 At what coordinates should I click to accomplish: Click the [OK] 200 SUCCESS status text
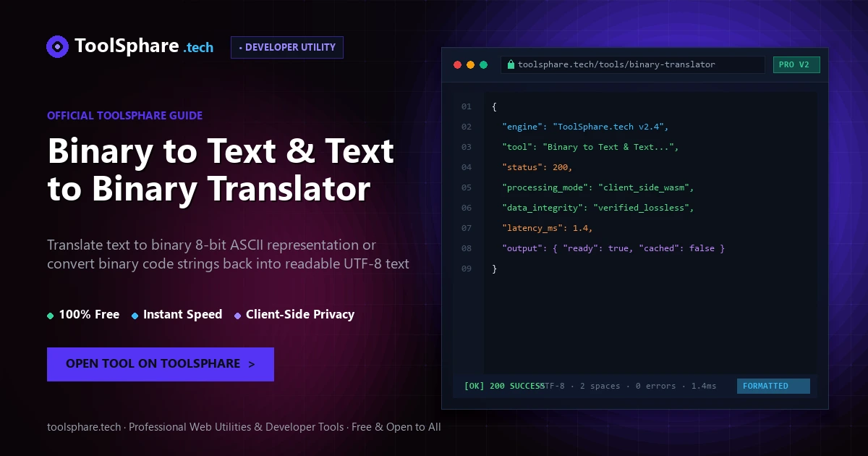503,386
